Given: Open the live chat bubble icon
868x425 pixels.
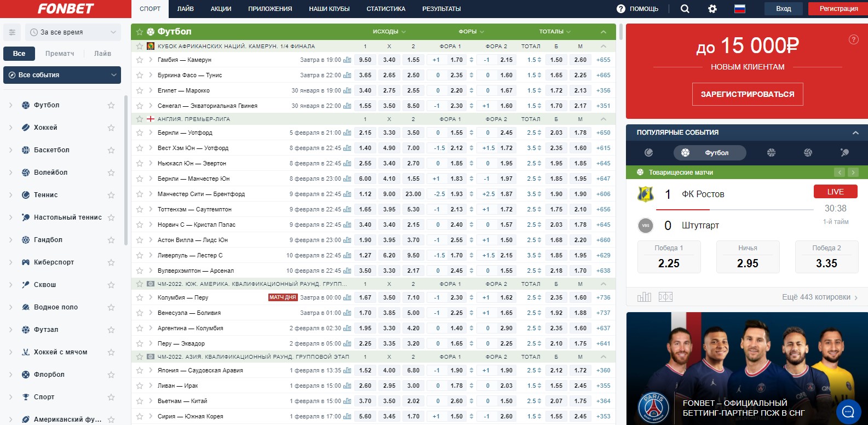Looking at the screenshot, I should 849,411.
